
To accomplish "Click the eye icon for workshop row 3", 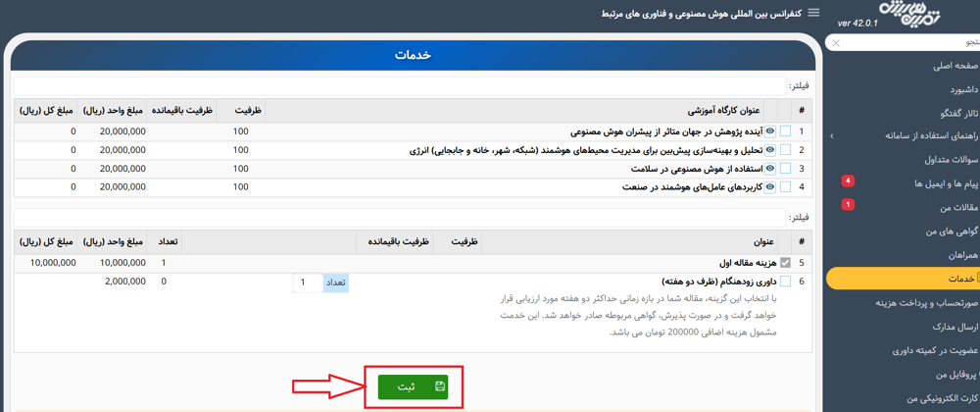I will [770, 169].
